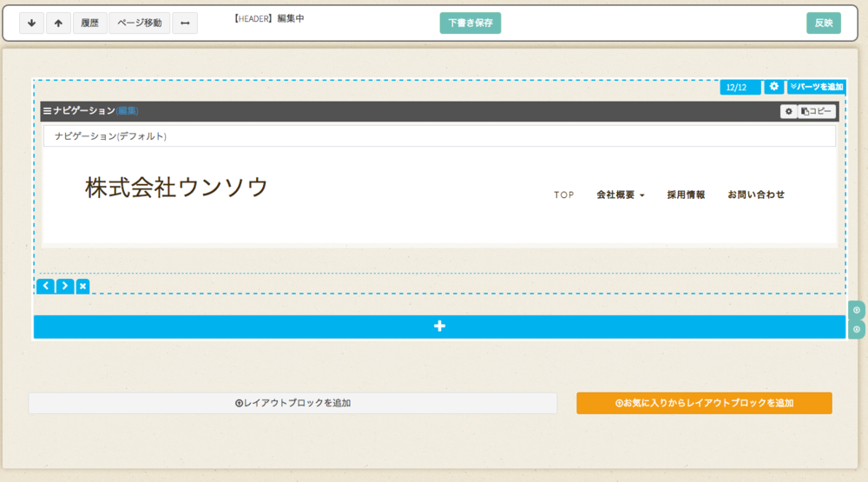Open navigation part settings gear icon
The height and width of the screenshot is (482, 868).
coord(789,111)
